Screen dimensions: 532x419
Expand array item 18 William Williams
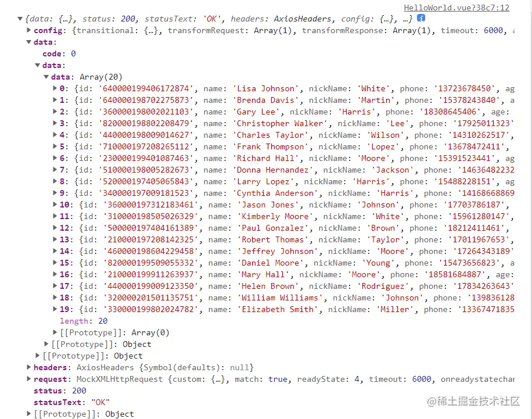[55, 298]
